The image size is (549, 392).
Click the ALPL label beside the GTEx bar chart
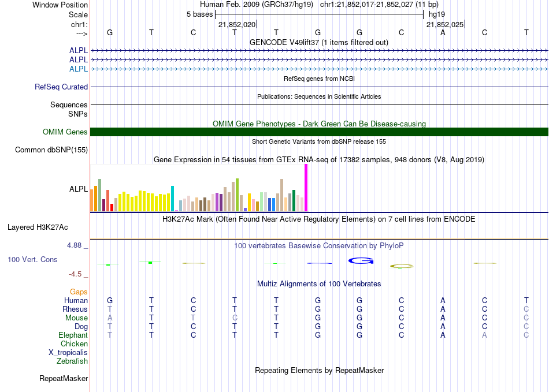coord(79,189)
